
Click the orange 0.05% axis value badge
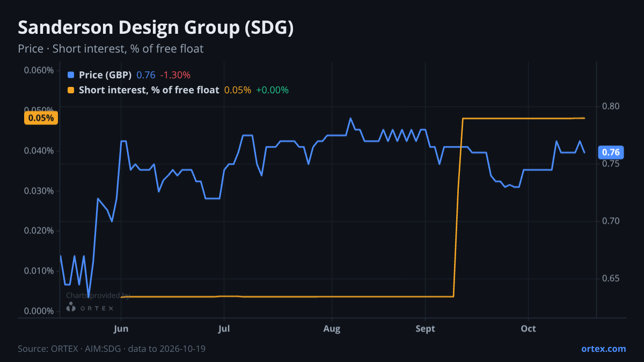(x=41, y=118)
